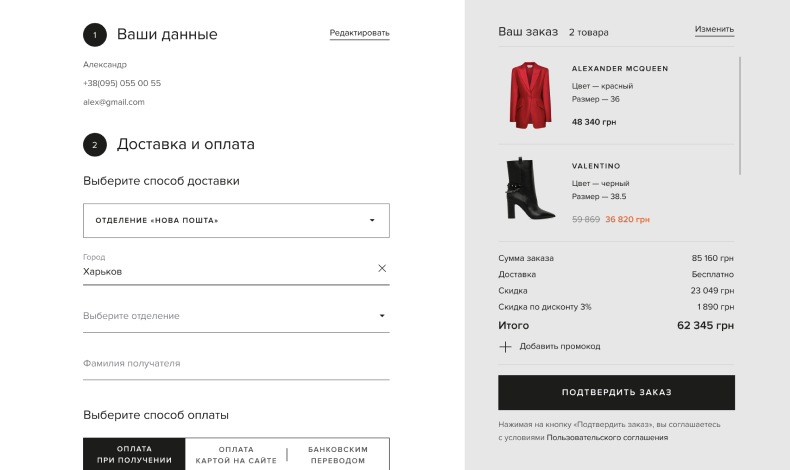
Task: Click the Изменить link in order summary
Action: [714, 30]
